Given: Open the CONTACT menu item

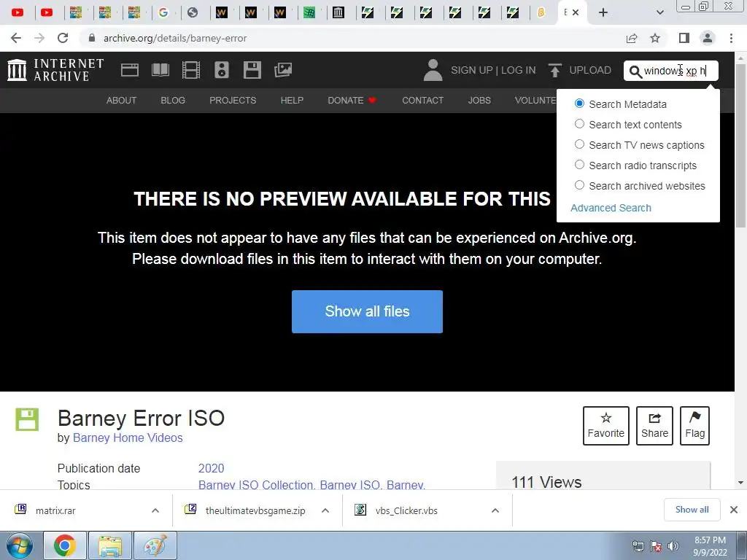Looking at the screenshot, I should [x=422, y=101].
